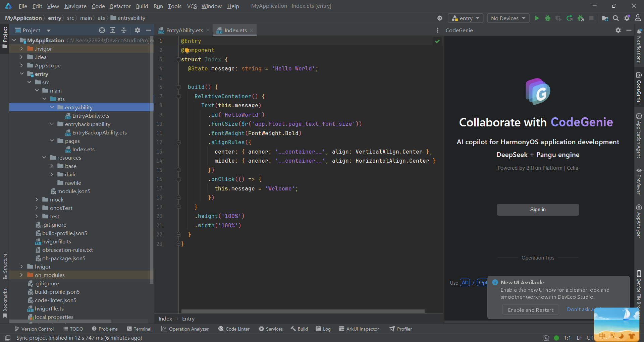Open Project panel options gear

coord(138,30)
